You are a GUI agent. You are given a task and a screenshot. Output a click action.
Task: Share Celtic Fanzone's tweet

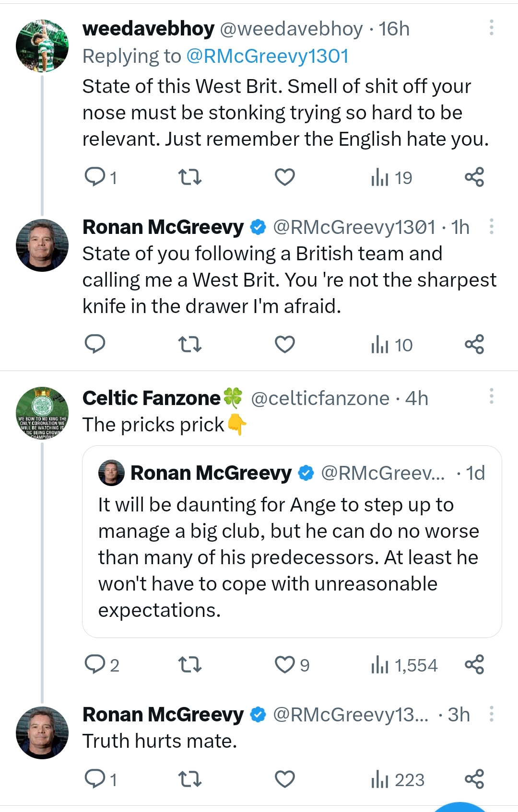click(x=474, y=665)
